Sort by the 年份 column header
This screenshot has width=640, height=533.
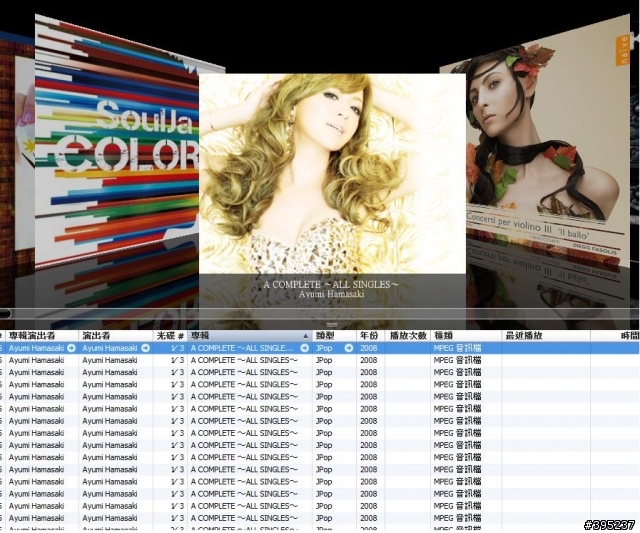coord(371,336)
